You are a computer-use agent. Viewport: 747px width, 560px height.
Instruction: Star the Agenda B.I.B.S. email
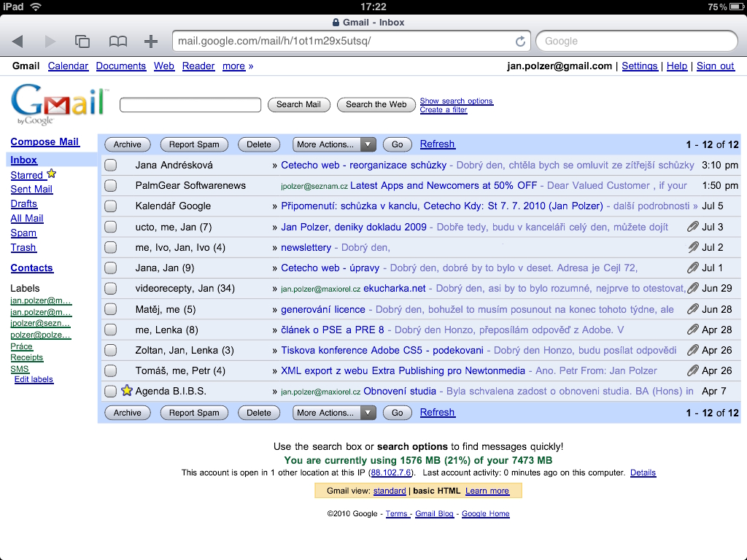click(127, 391)
